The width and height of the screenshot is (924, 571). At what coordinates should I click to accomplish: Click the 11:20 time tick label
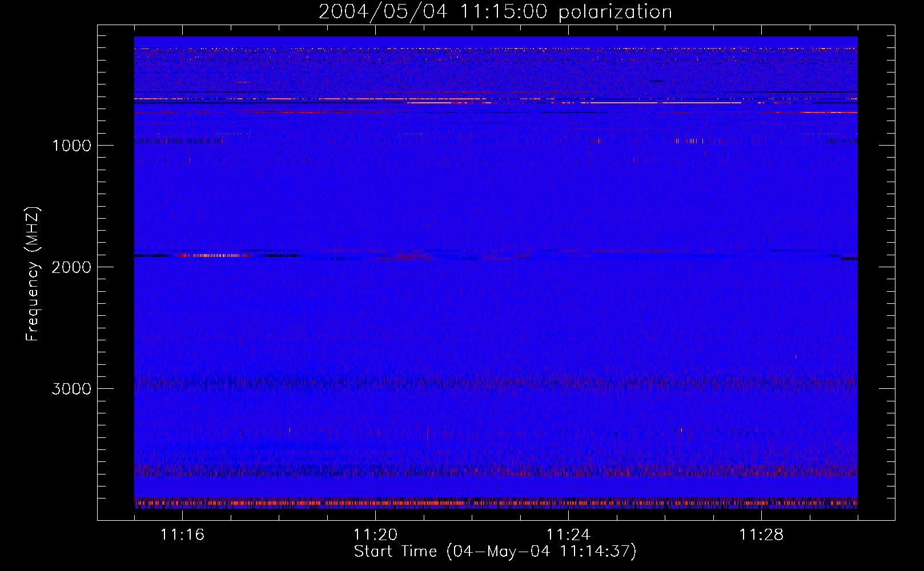[375, 535]
